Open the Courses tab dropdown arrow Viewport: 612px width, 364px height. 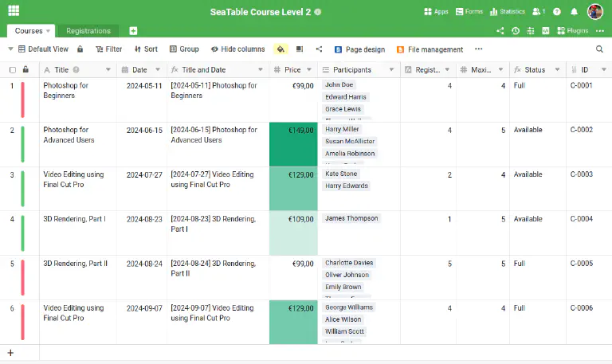pos(49,31)
